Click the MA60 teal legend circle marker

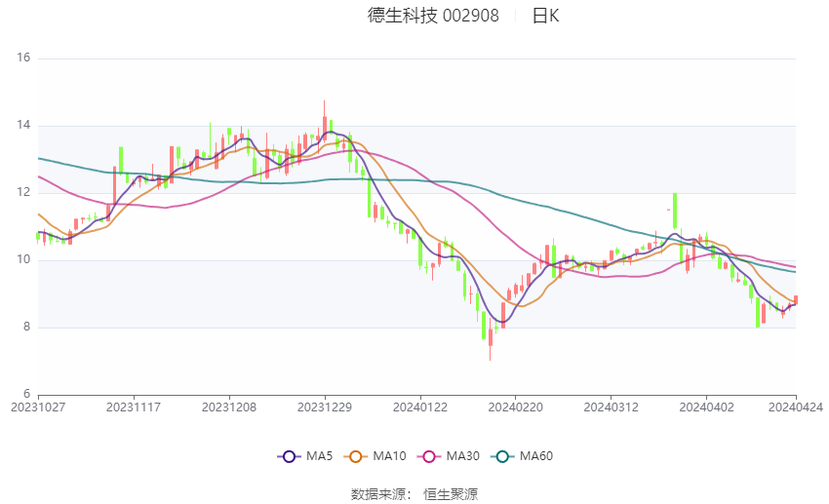click(502, 456)
